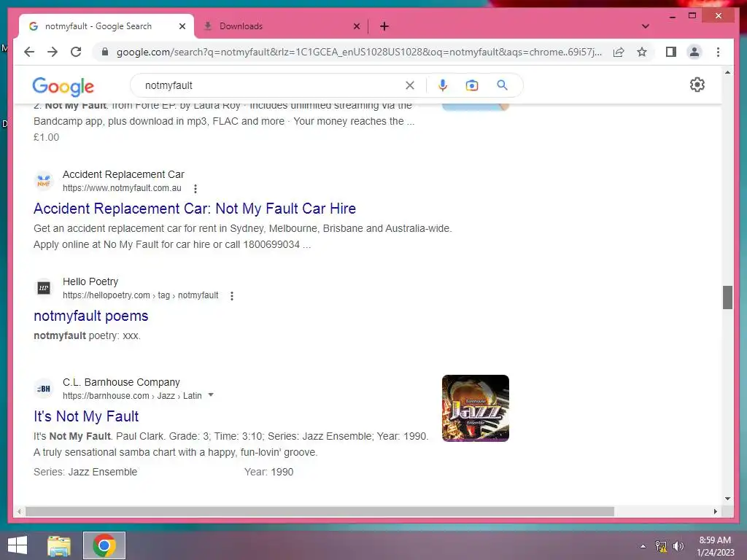Click the £1.00 price text
Screen dimensions: 747x560
[46, 137]
